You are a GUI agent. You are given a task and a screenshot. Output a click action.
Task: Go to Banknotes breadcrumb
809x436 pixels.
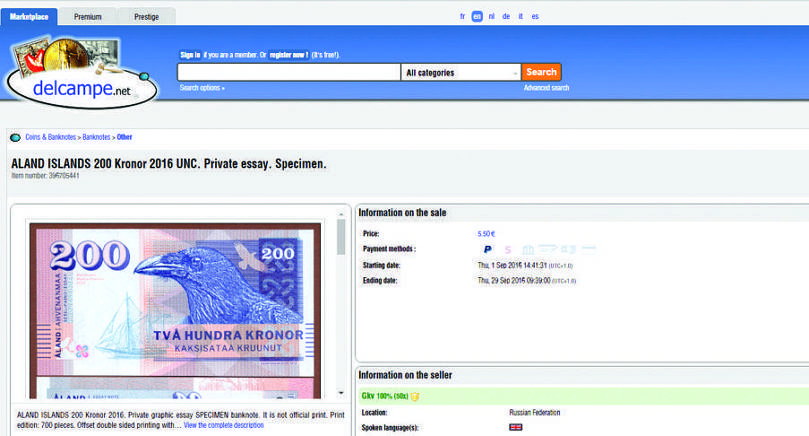point(96,137)
